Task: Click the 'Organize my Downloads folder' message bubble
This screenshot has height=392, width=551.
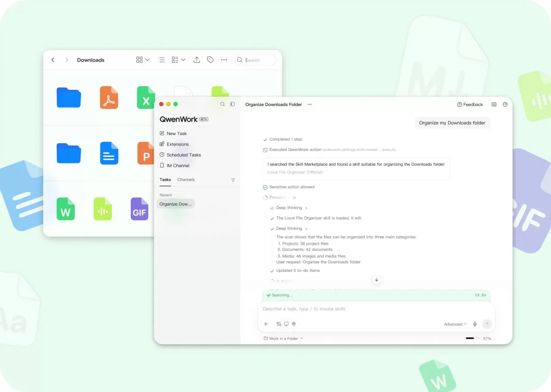Action: pyautogui.click(x=452, y=123)
